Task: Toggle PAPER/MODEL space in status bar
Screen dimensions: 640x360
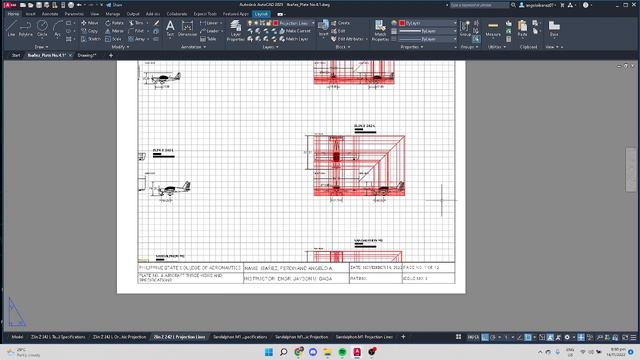Action: [473, 337]
